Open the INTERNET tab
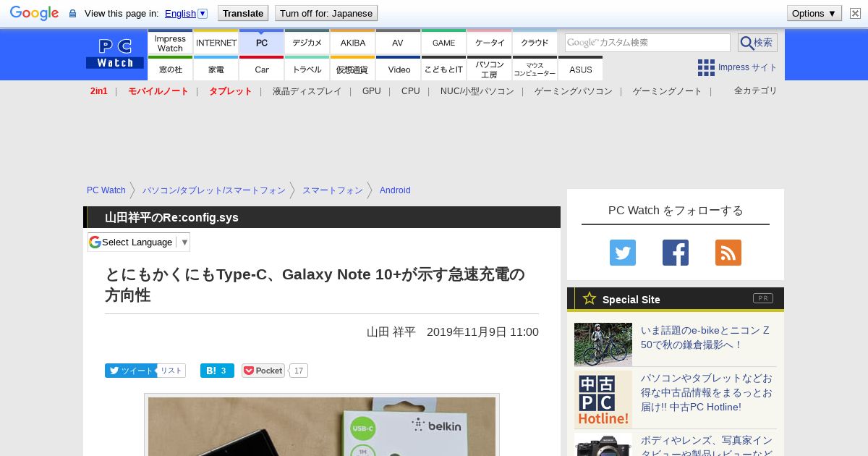Screen dimensions: 868x456 point(216,43)
